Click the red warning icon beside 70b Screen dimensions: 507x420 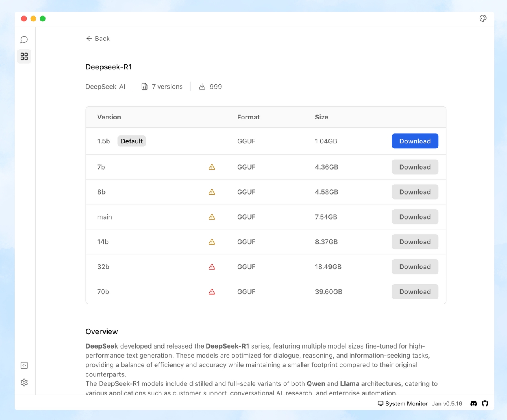point(211,291)
